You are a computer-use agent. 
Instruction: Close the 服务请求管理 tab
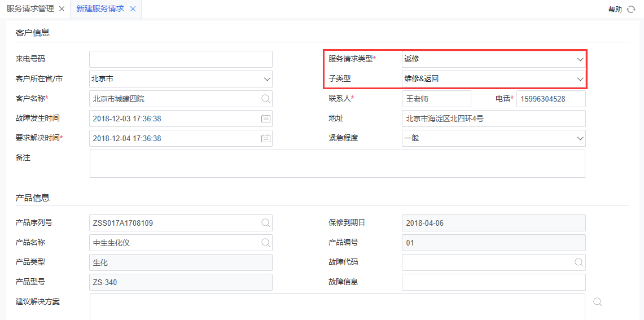point(62,9)
